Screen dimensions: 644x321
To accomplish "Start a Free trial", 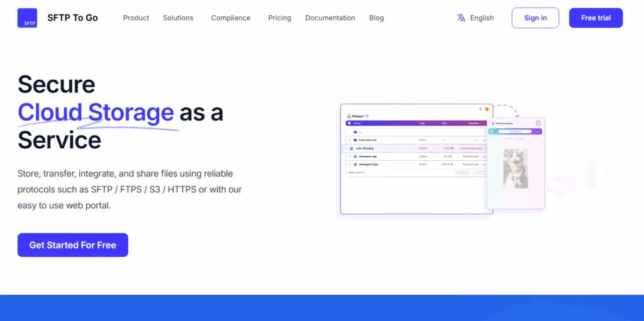I will (x=596, y=18).
